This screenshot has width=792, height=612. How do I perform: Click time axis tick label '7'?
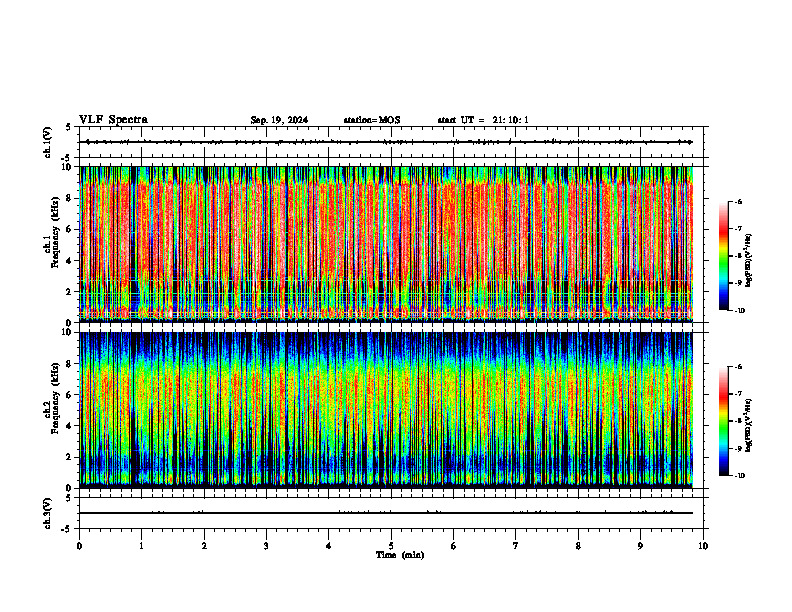[x=516, y=546]
